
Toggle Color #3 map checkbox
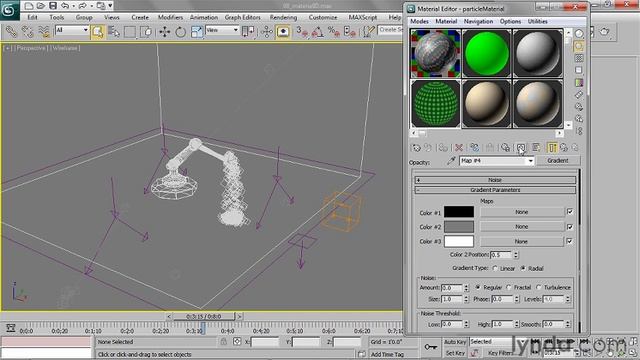[570, 241]
